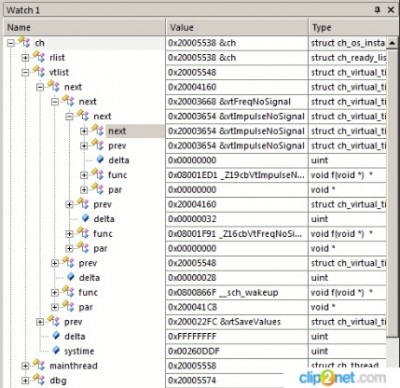Pin the Watch 1 panel with the pushpin
The height and width of the screenshot is (388, 400).
pos(377,10)
